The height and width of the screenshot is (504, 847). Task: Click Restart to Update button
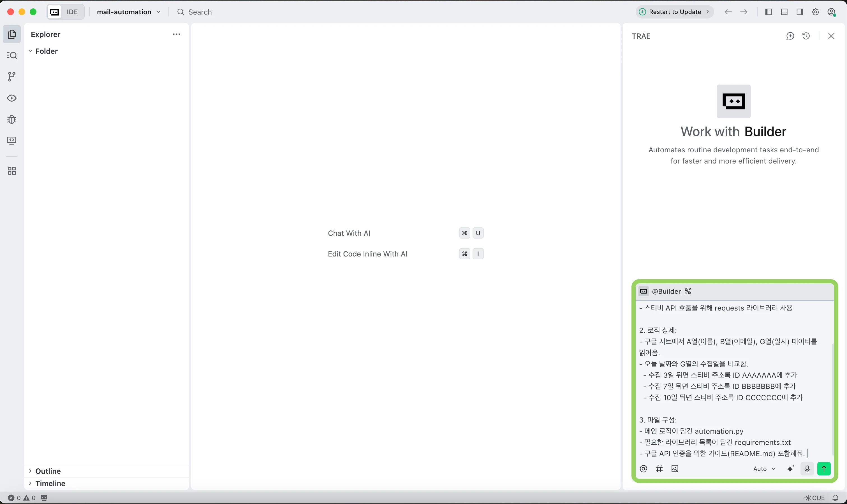point(674,12)
